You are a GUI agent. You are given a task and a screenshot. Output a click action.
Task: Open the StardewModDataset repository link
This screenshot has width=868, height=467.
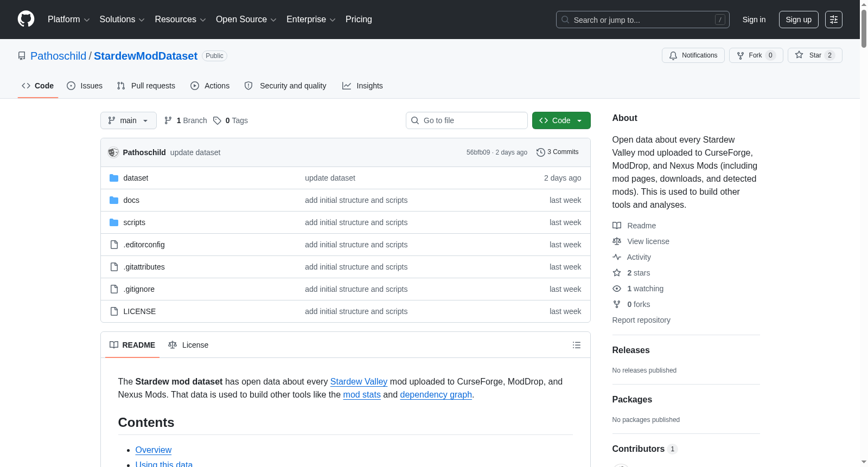point(145,56)
